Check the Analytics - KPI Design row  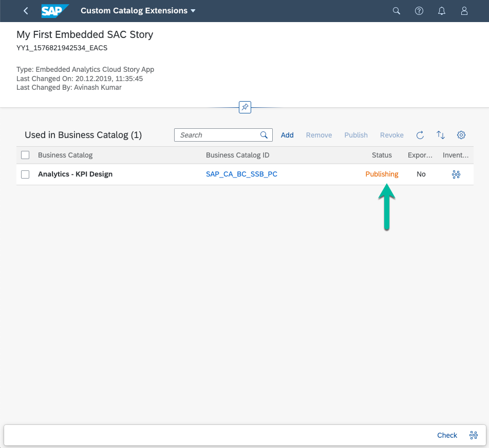[25, 174]
